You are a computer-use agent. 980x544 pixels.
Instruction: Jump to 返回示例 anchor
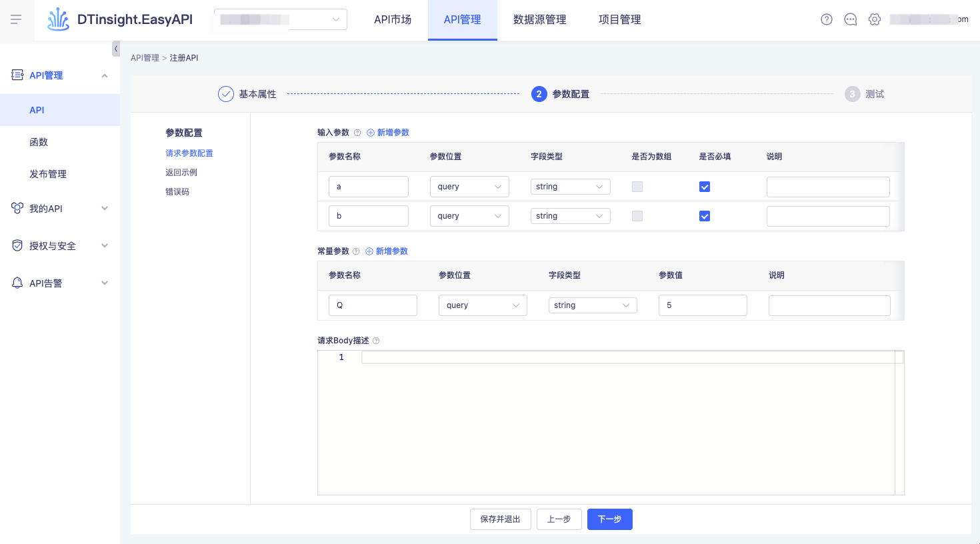click(x=181, y=173)
